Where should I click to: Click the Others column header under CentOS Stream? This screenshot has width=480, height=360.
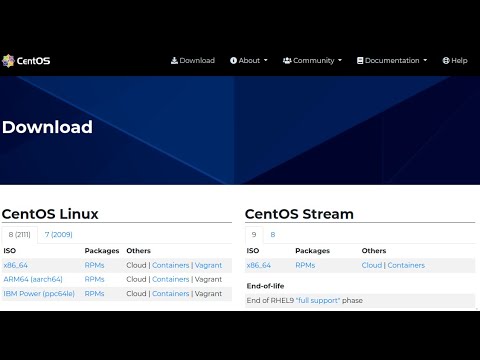pos(374,251)
